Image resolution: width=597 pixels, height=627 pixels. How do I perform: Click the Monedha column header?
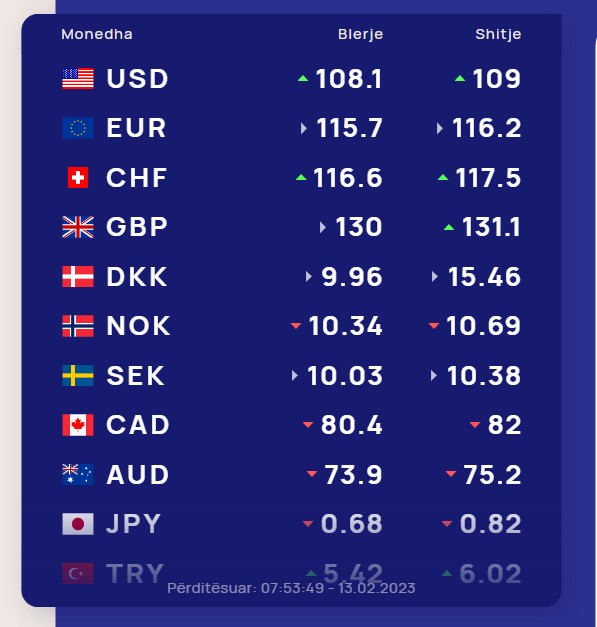coord(97,34)
